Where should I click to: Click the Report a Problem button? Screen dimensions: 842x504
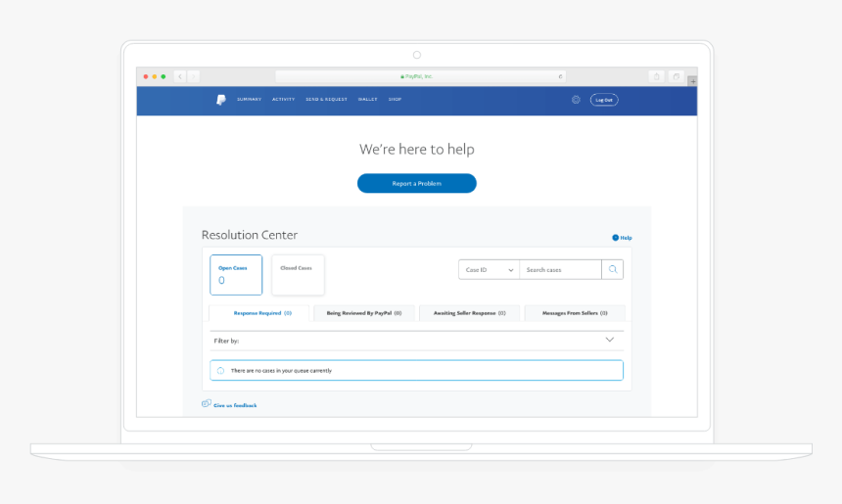(x=416, y=184)
